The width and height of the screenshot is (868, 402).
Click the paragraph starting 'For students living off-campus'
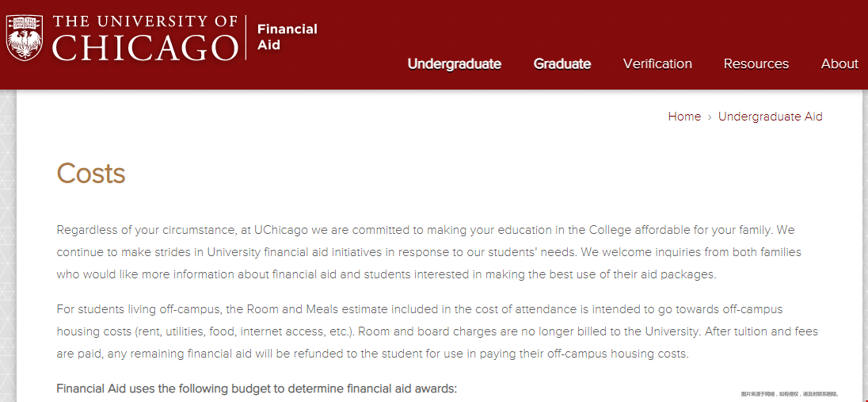coord(437,331)
